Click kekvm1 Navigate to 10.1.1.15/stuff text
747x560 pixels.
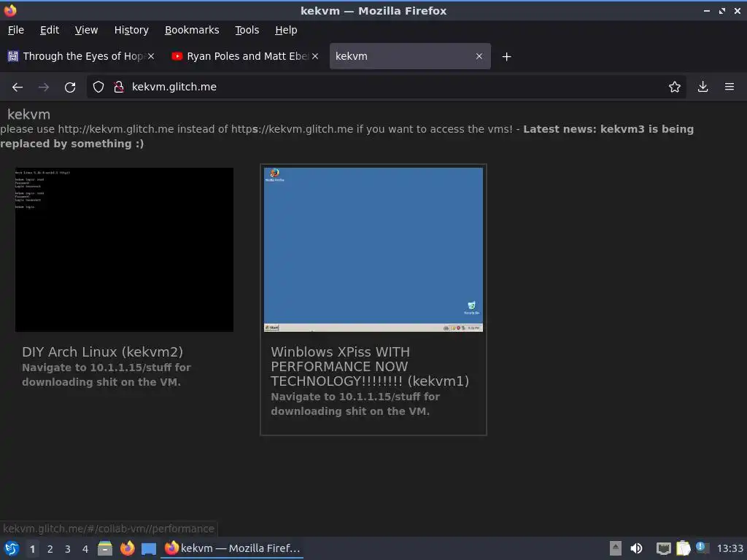[x=355, y=404]
